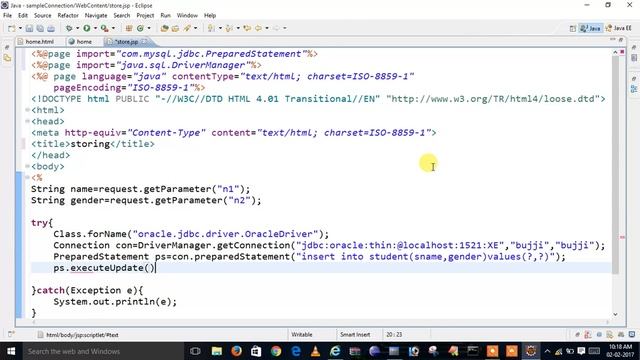Open the Project menu
Image resolution: width=640 pixels, height=360 pixels.
pyautogui.click(x=145, y=16)
